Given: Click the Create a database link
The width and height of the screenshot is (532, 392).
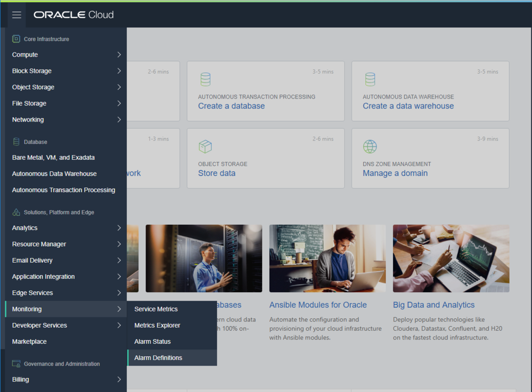Looking at the screenshot, I should pos(231,106).
